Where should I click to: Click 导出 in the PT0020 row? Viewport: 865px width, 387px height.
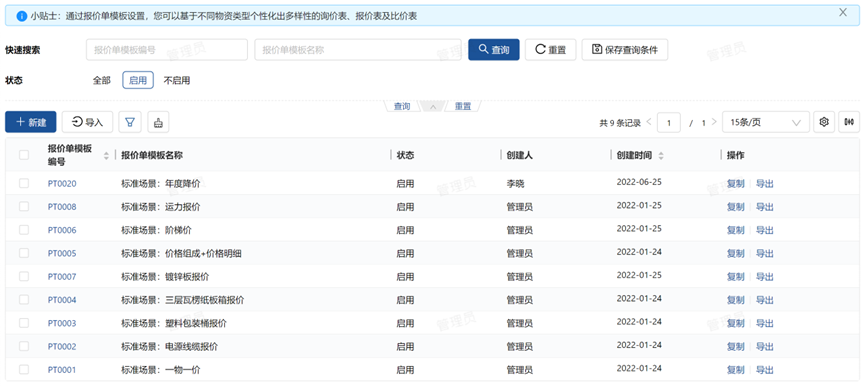click(764, 184)
